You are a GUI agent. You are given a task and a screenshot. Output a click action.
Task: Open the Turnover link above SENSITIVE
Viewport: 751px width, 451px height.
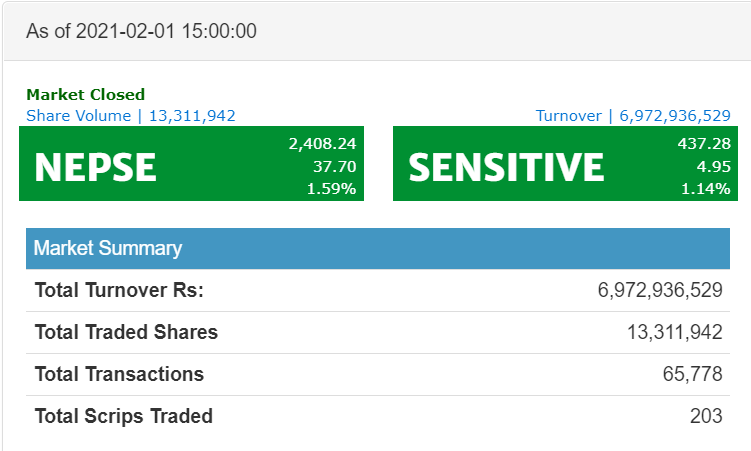point(633,116)
